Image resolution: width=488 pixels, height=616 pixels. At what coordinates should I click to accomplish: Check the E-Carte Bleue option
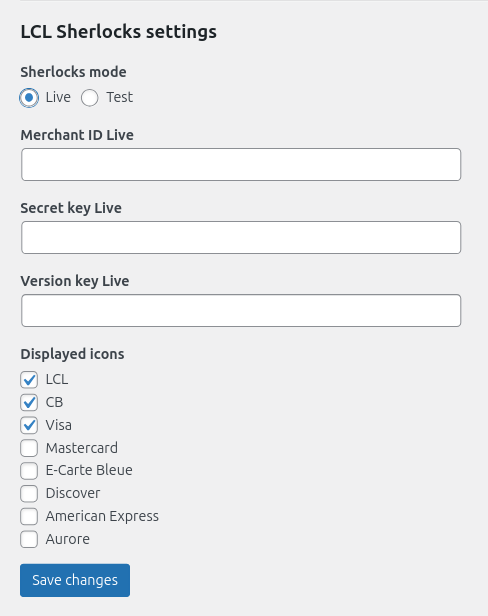click(29, 471)
